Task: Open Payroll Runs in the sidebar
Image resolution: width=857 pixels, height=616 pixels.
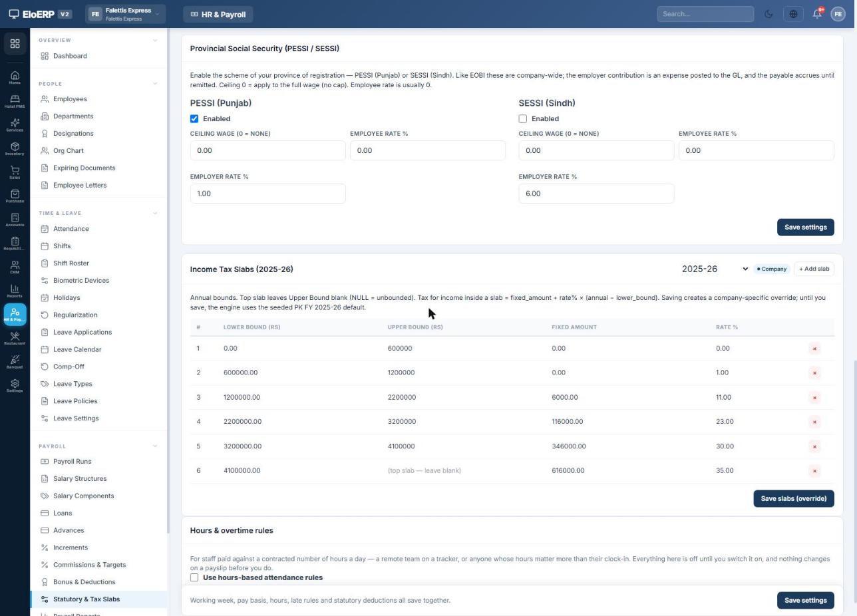Action: [98, 462]
